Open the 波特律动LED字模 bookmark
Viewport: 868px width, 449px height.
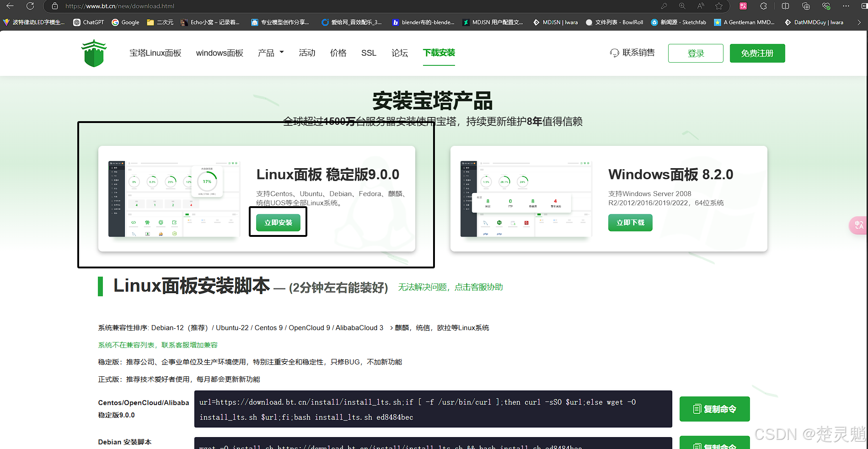pos(34,22)
